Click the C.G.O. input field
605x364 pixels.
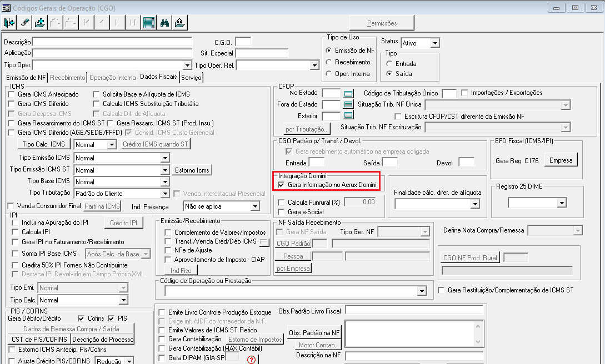click(x=243, y=42)
